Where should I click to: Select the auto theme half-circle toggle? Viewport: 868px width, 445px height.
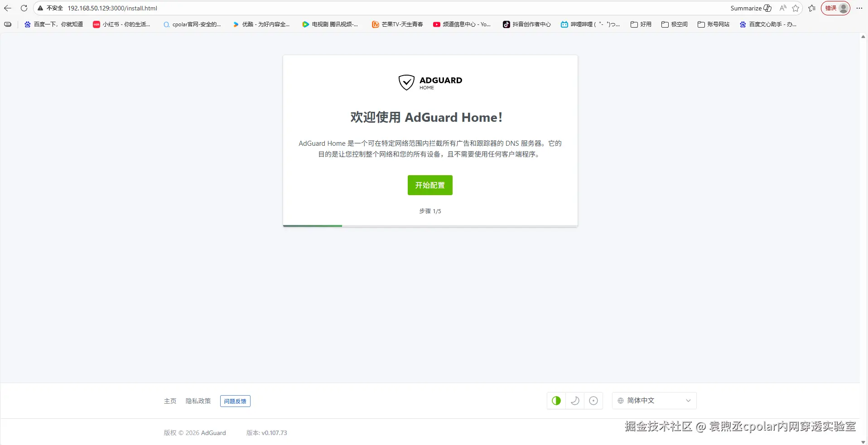[556, 401]
